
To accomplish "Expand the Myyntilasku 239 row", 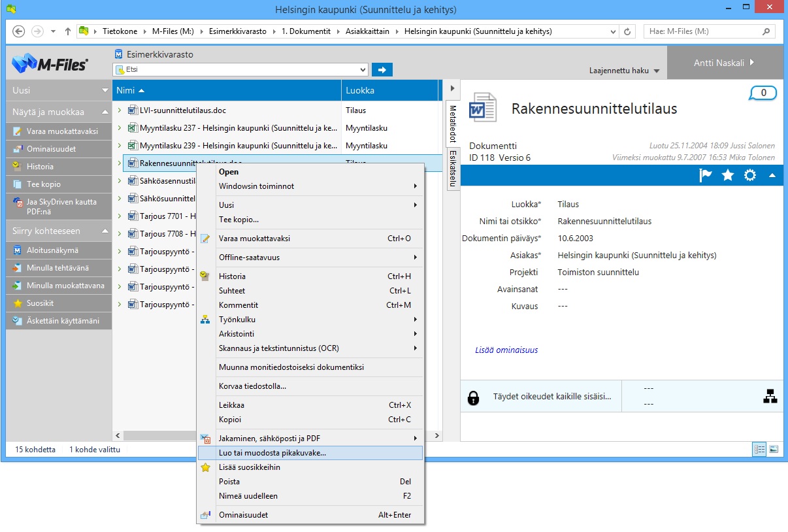I will pyautogui.click(x=120, y=146).
